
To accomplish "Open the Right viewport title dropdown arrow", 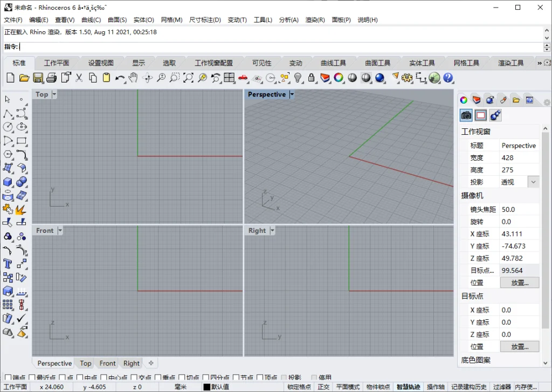I will point(272,231).
